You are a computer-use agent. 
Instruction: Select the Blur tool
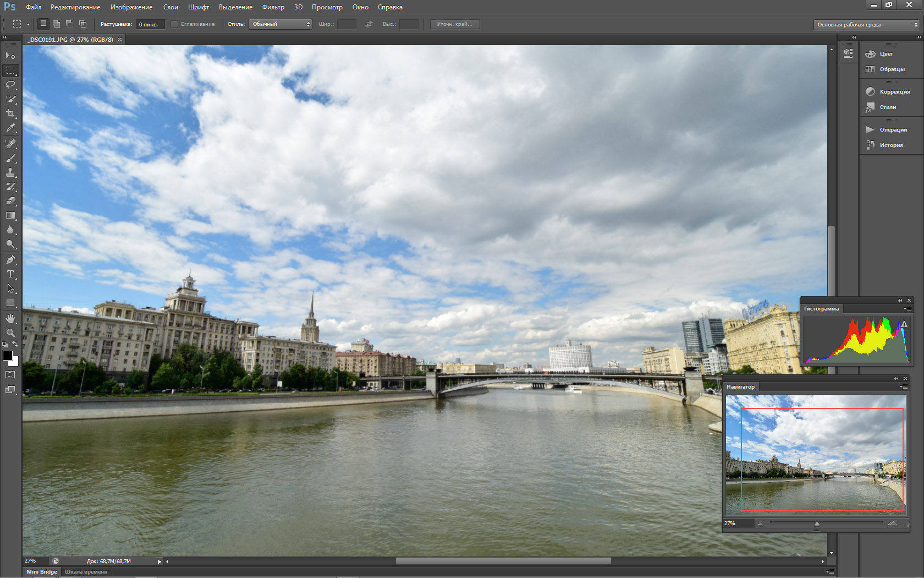point(10,230)
